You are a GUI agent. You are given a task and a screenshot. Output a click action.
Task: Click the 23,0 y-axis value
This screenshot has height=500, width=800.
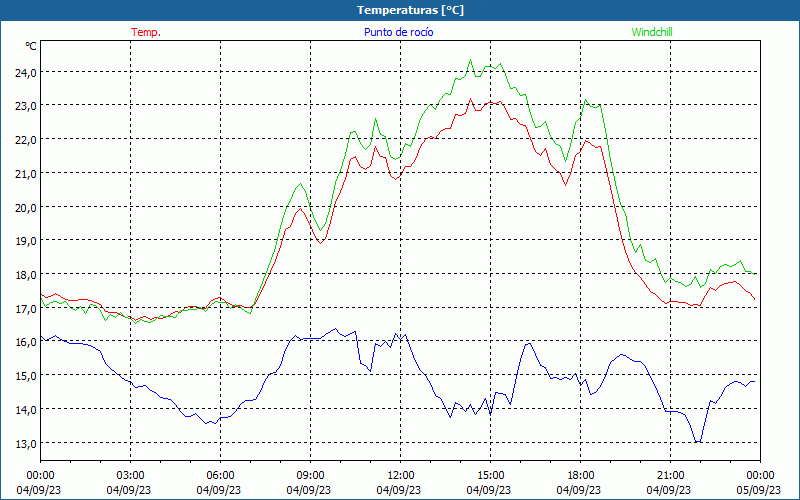pyautogui.click(x=26, y=106)
